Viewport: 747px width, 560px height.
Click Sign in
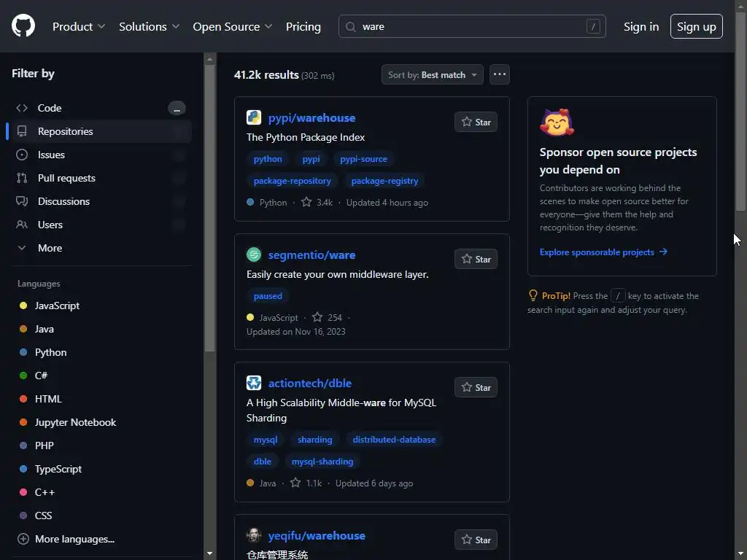pos(641,27)
